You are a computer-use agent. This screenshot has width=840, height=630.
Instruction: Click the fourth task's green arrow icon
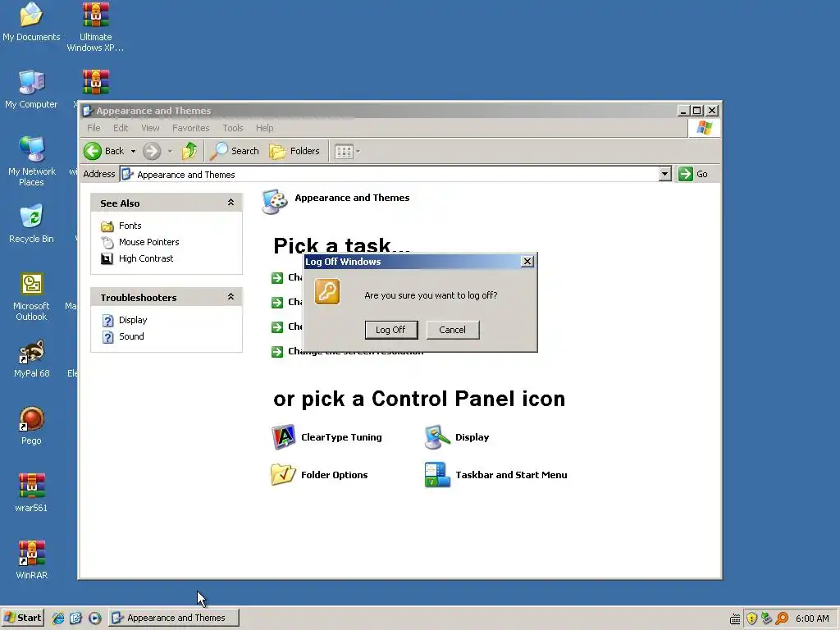point(277,352)
